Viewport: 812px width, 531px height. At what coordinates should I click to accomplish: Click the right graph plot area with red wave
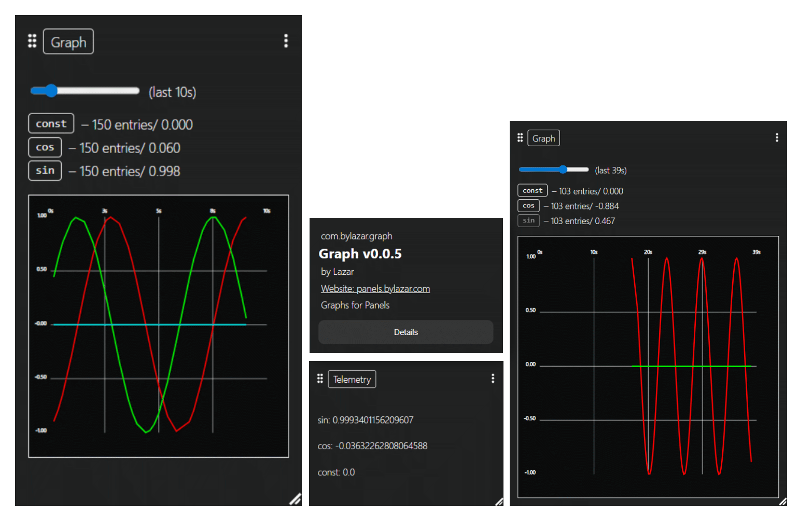coord(648,367)
